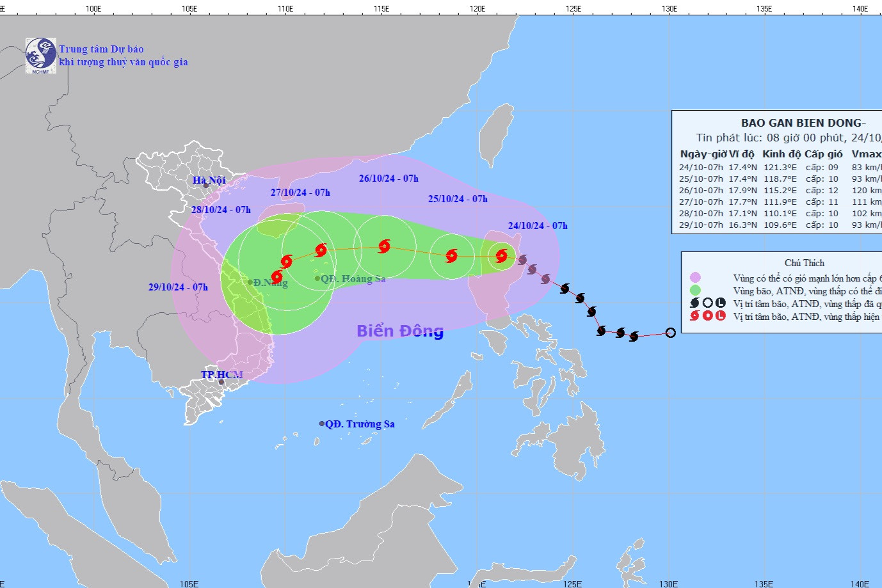This screenshot has width=882, height=588.
Task: Click the red storm symbol in the legend
Action: point(694,316)
